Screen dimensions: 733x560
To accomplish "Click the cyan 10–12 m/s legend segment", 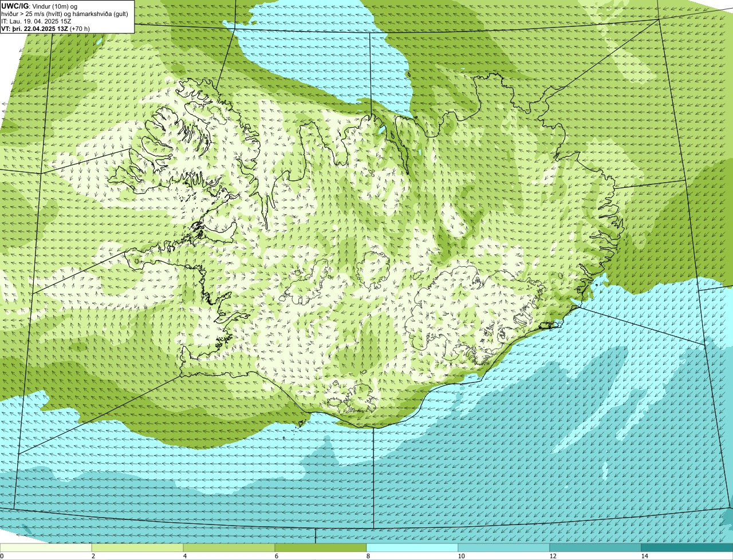I will click(x=504, y=548).
